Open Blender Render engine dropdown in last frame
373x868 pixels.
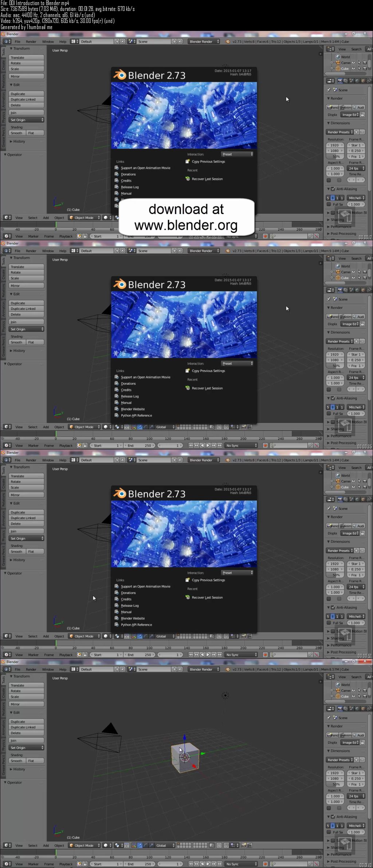click(204, 669)
